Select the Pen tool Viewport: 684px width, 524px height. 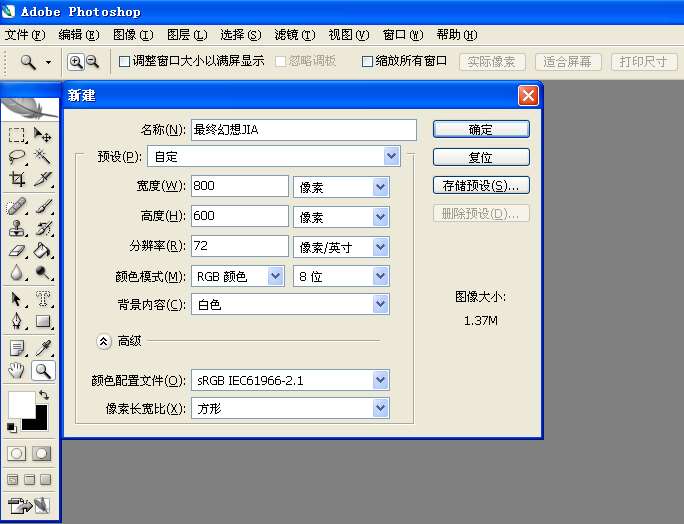click(x=17, y=322)
